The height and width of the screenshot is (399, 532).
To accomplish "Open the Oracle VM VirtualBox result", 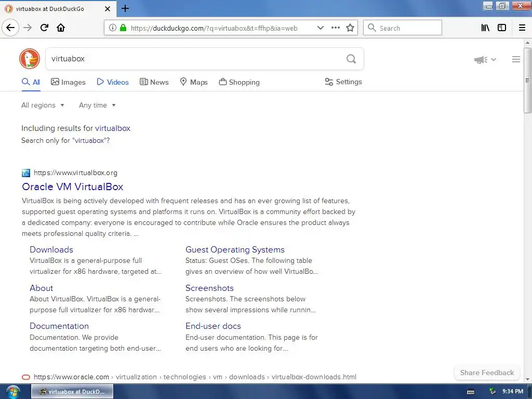I will [x=73, y=187].
